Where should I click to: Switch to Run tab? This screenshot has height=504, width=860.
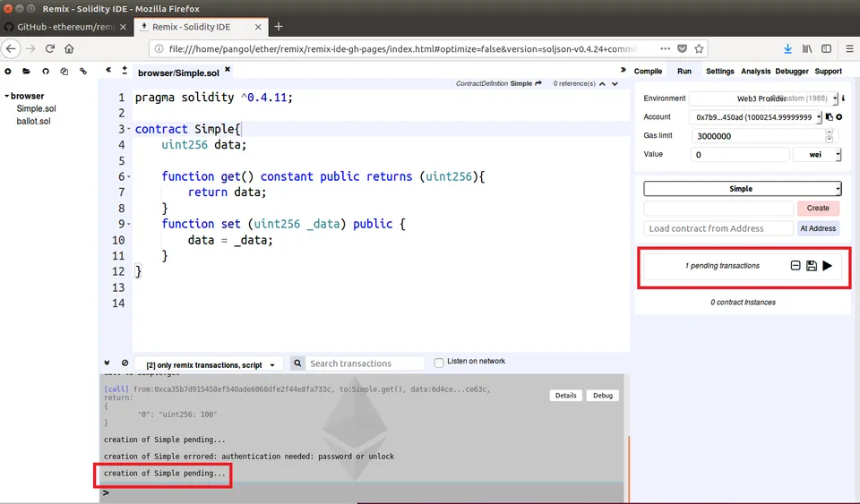coord(684,72)
